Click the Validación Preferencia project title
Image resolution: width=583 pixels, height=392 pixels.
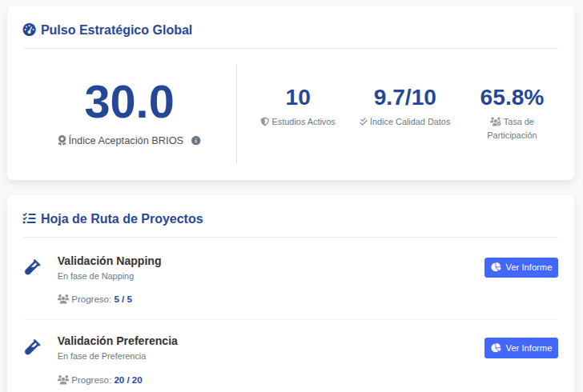pyautogui.click(x=118, y=341)
